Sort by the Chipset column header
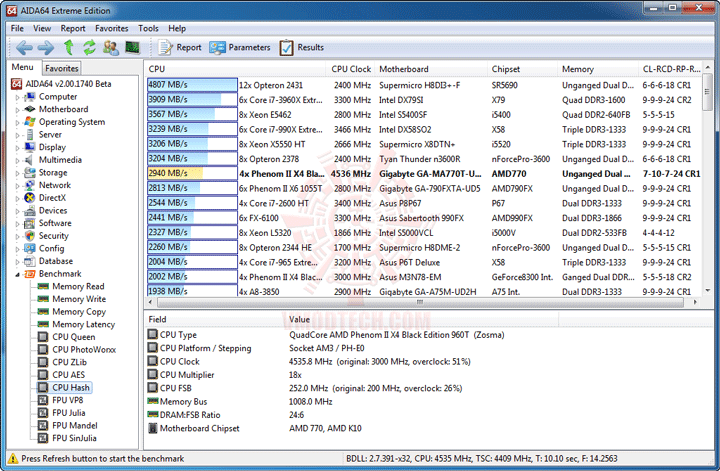The width and height of the screenshot is (720, 471). point(523,69)
